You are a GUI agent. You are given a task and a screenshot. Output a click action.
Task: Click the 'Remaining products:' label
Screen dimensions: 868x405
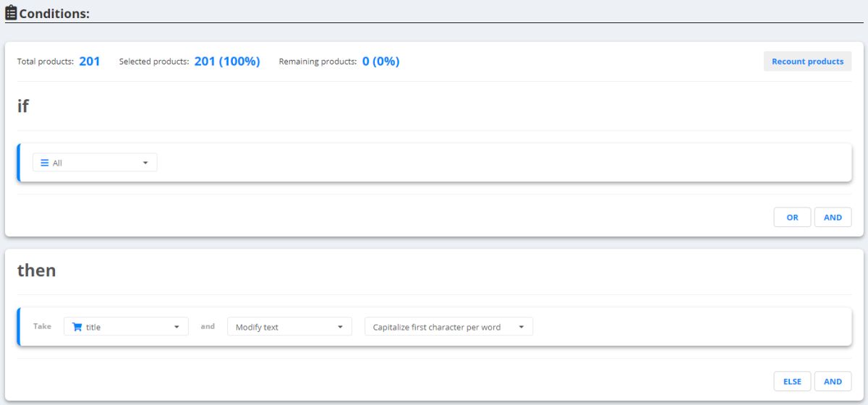point(318,61)
